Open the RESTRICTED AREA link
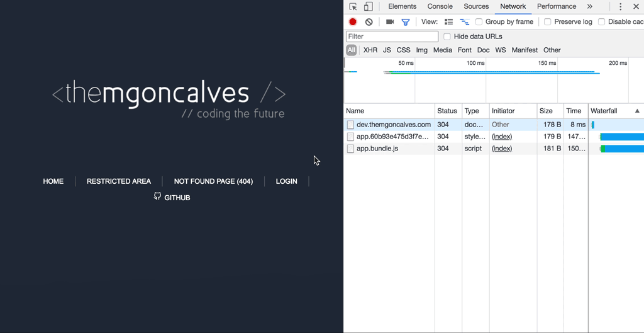This screenshot has height=333, width=644. (119, 181)
